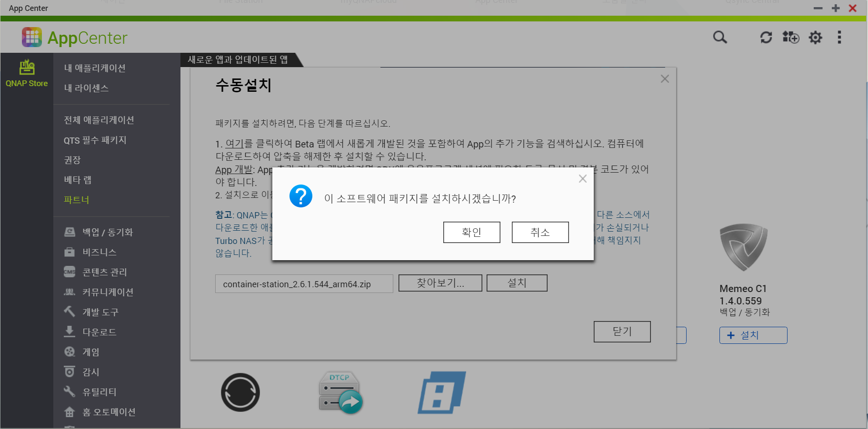Cancel installation with the 취소 button
This screenshot has height=429, width=868.
pos(540,232)
